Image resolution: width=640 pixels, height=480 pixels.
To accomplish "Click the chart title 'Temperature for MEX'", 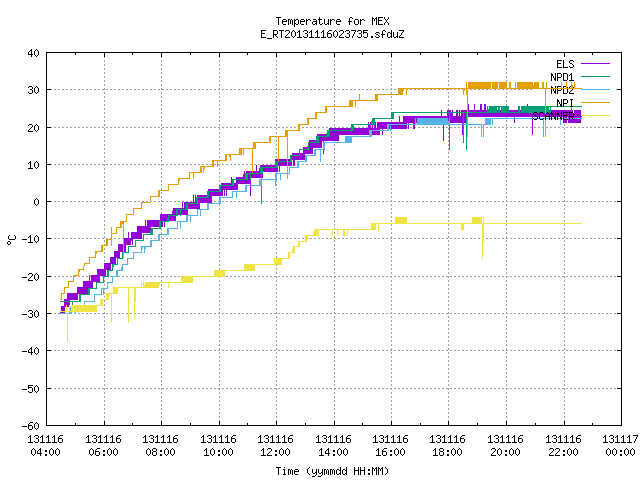I will coord(332,21).
